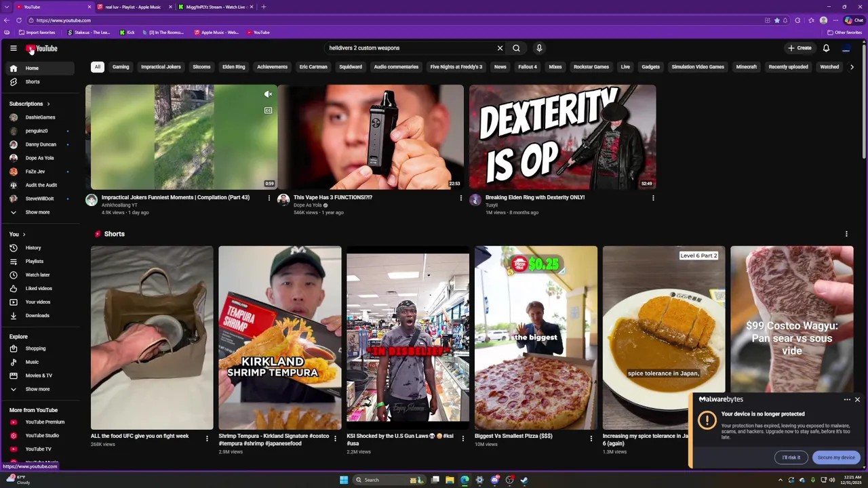868x488 pixels.
Task: Open the notifications bell
Action: coord(826,48)
